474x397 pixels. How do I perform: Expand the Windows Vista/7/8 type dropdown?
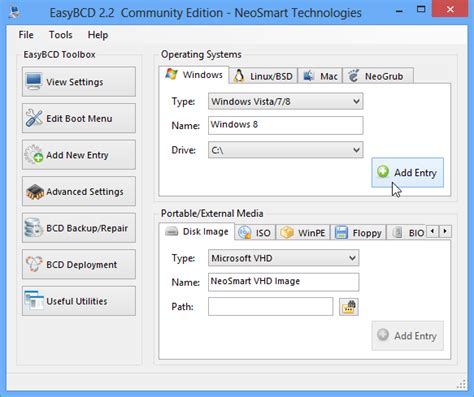pos(286,101)
